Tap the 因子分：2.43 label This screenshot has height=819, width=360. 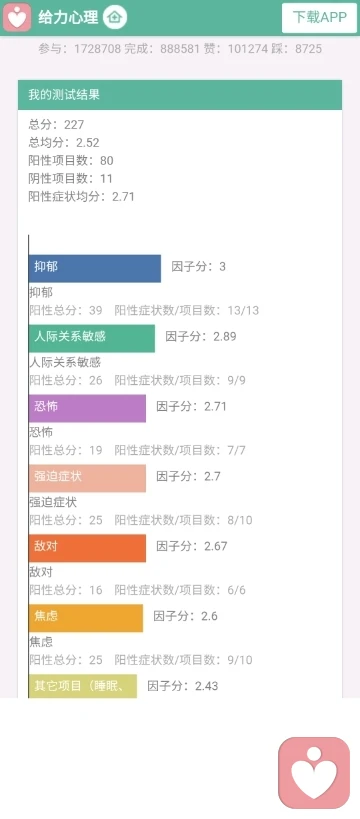pyautogui.click(x=182, y=686)
